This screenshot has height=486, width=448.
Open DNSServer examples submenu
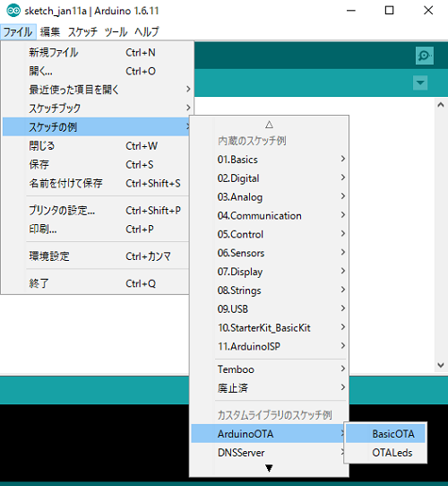pos(268,453)
